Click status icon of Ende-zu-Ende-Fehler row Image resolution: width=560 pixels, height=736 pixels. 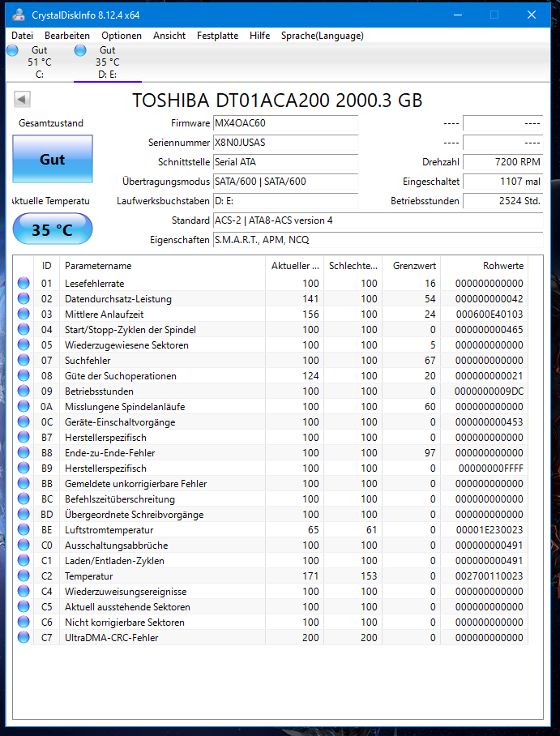tap(24, 452)
